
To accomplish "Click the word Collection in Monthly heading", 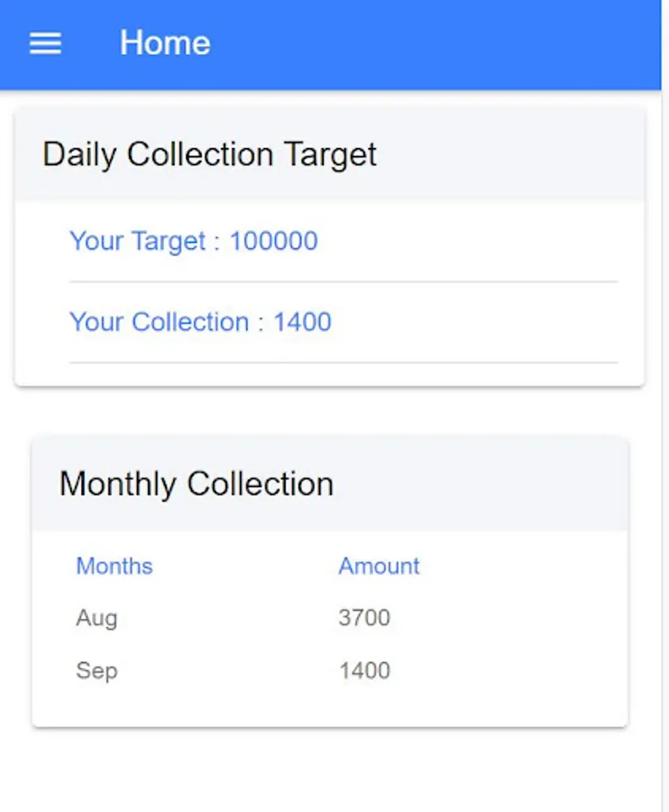I will [260, 484].
